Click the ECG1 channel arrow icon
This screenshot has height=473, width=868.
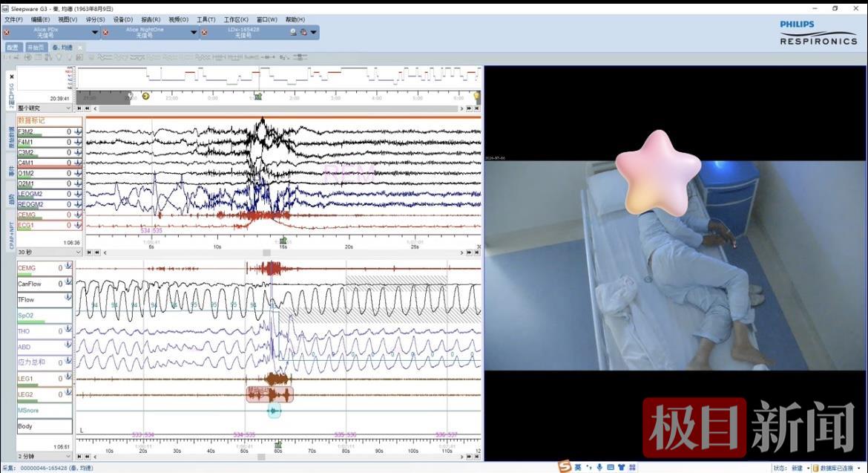[x=78, y=225]
